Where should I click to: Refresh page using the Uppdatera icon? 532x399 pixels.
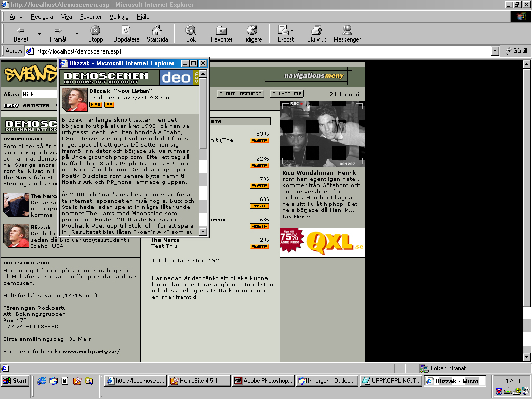126,31
